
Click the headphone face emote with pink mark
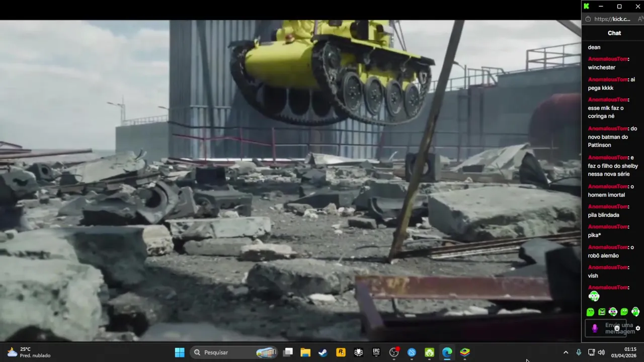pyautogui.click(x=613, y=312)
